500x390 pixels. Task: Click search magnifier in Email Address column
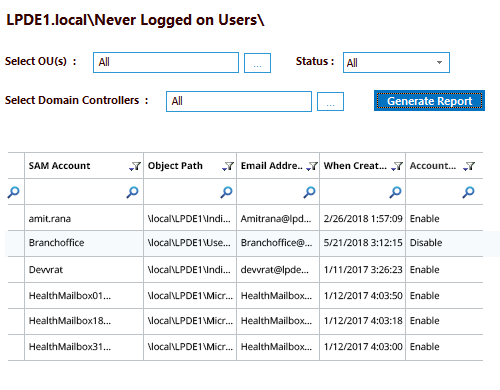309,192
